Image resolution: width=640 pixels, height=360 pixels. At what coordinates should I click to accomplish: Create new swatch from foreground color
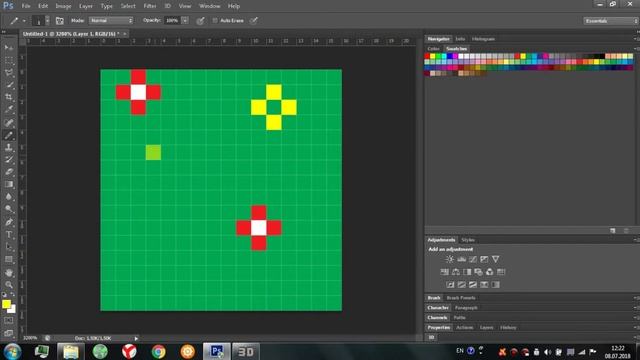pyautogui.click(x=613, y=231)
